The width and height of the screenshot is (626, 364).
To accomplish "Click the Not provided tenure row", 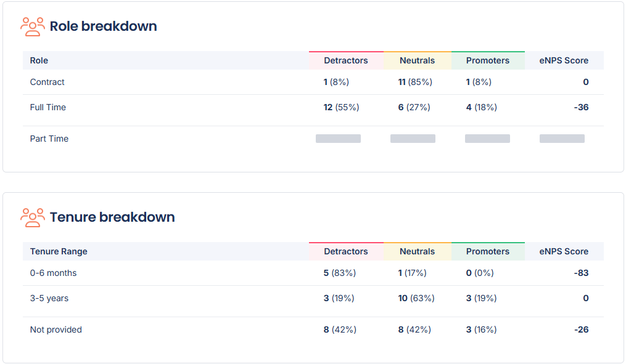I will 56,330.
